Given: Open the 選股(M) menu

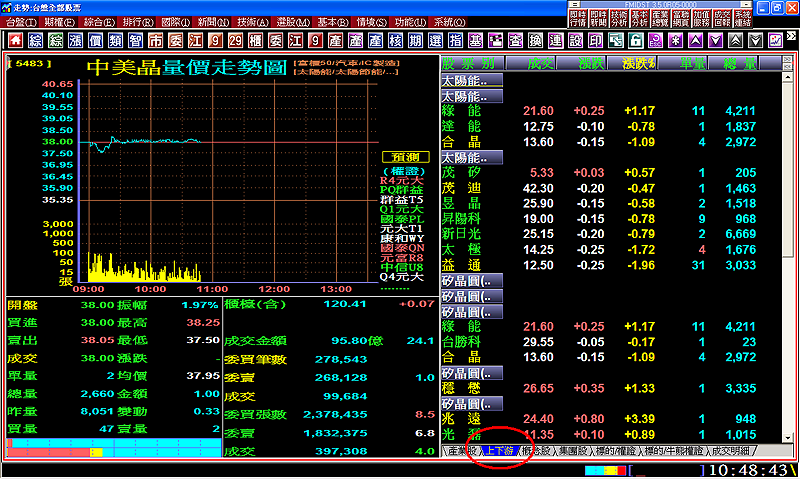Looking at the screenshot, I should (293, 22).
